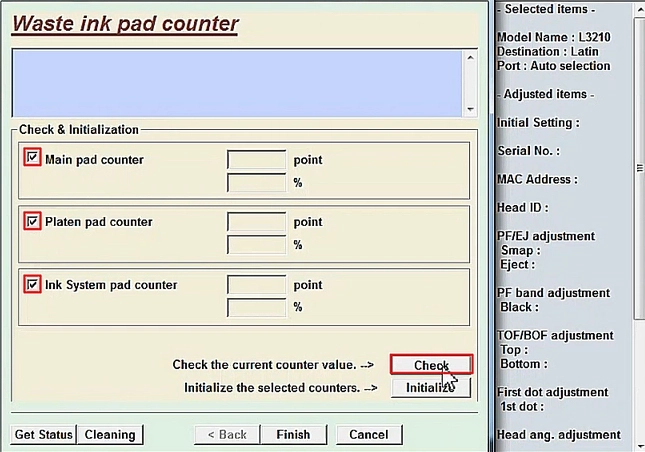The image size is (645, 452).
Task: Toggle the Ink System pad counter checkbox
Action: coord(32,284)
